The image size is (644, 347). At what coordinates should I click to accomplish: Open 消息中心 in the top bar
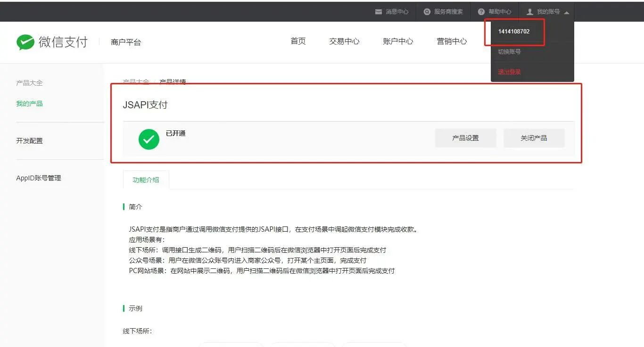(x=397, y=12)
